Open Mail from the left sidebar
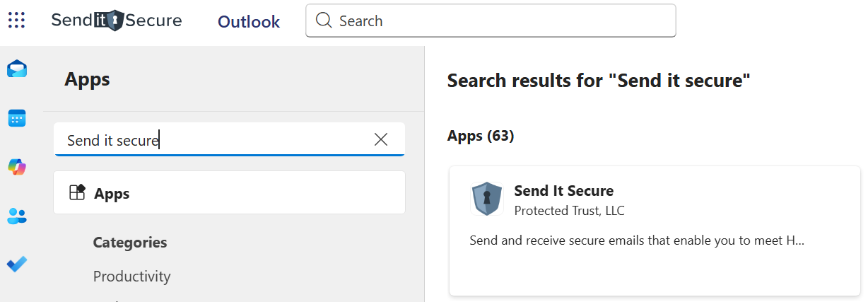Screen dimensions: 868x302 point(17,69)
